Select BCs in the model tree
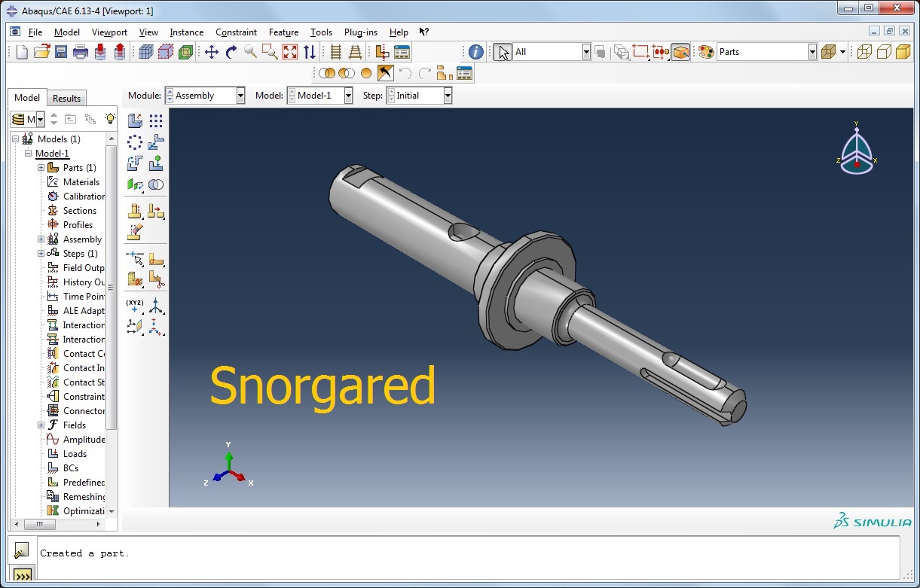920x588 pixels. click(71, 468)
